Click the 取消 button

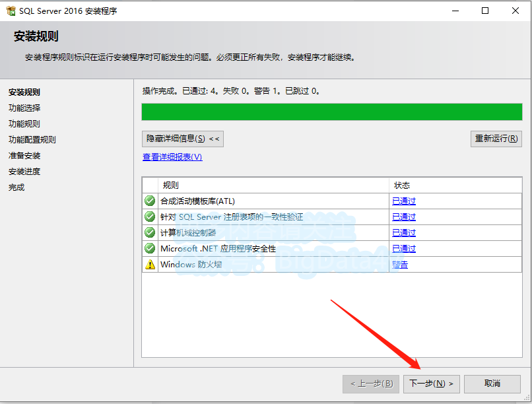click(x=492, y=384)
